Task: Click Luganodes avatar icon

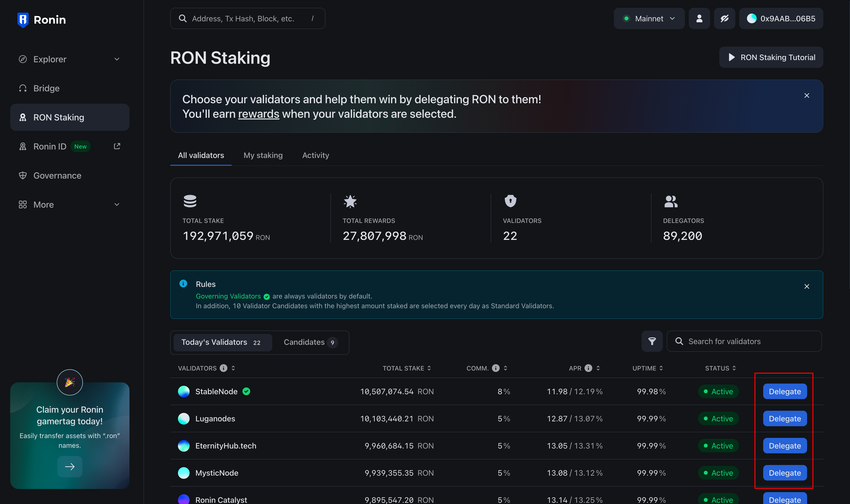Action: pyautogui.click(x=184, y=418)
